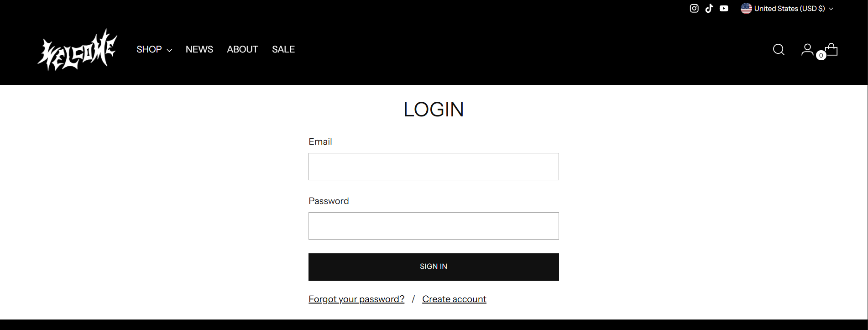Focus the Email input field
Viewport: 868px width, 330px height.
(434, 167)
